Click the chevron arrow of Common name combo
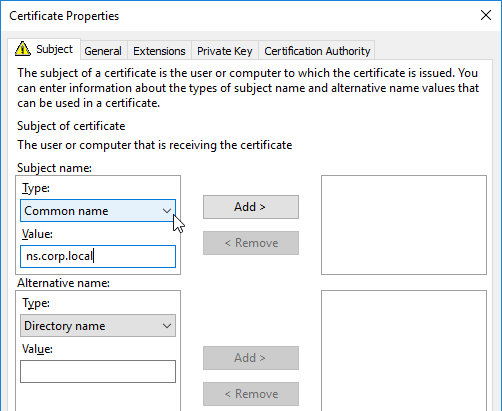Screen dimensions: 502x411 click(167, 211)
